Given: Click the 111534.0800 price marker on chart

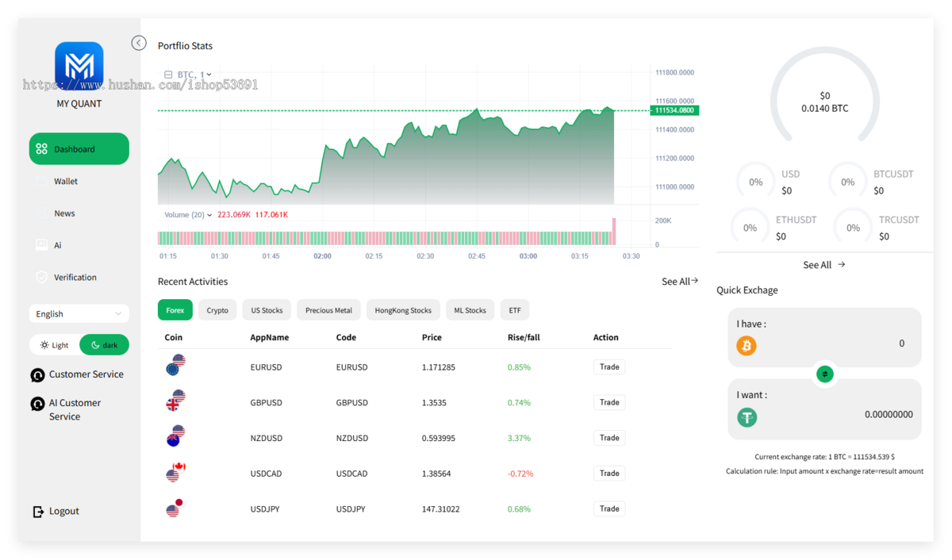Looking at the screenshot, I should coord(674,110).
